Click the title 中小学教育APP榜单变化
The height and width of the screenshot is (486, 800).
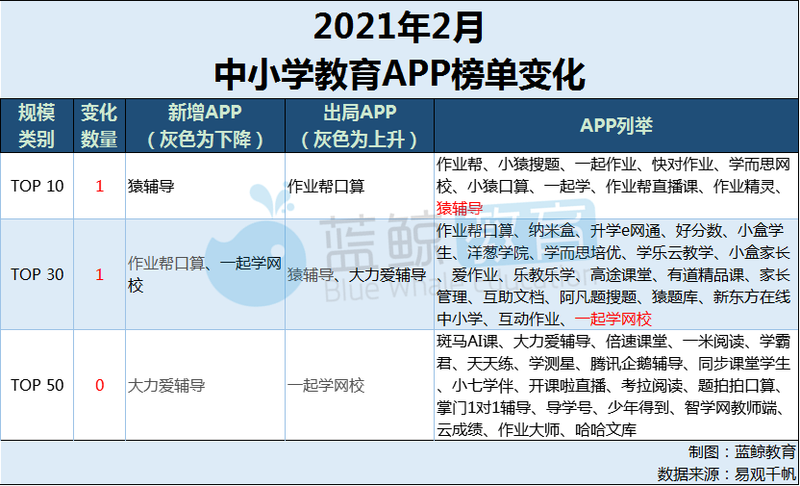click(x=399, y=74)
